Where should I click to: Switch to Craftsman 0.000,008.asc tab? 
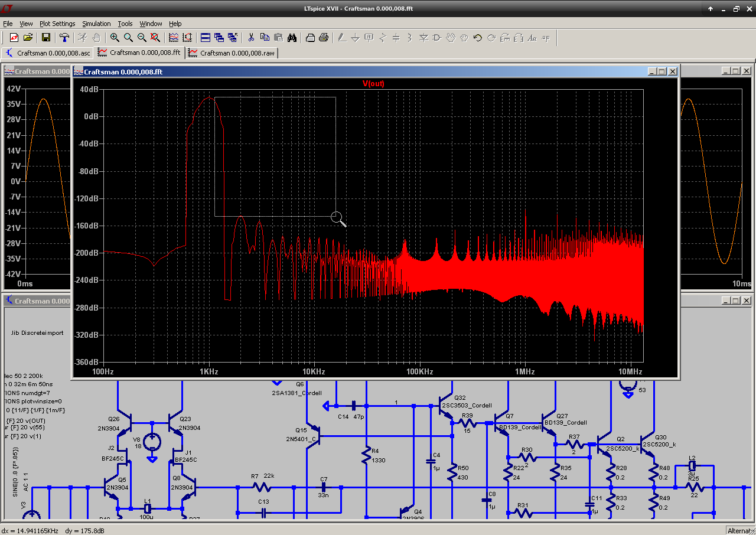pyautogui.click(x=47, y=53)
